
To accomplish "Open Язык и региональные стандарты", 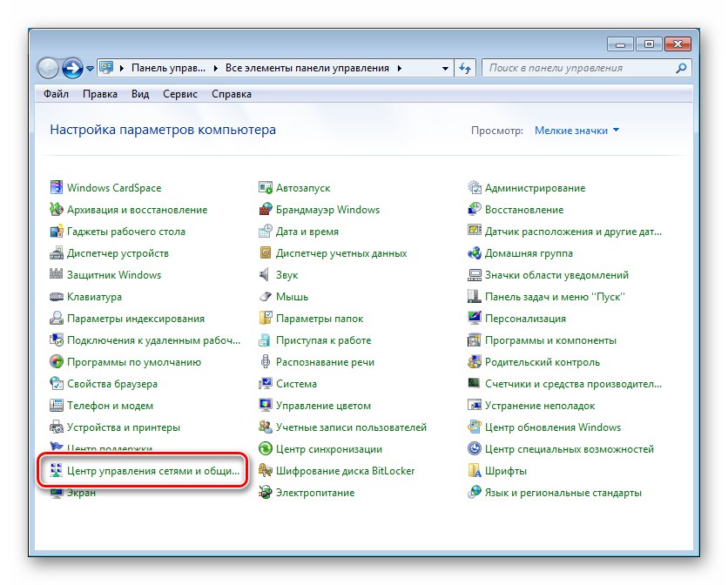I will pyautogui.click(x=563, y=493).
